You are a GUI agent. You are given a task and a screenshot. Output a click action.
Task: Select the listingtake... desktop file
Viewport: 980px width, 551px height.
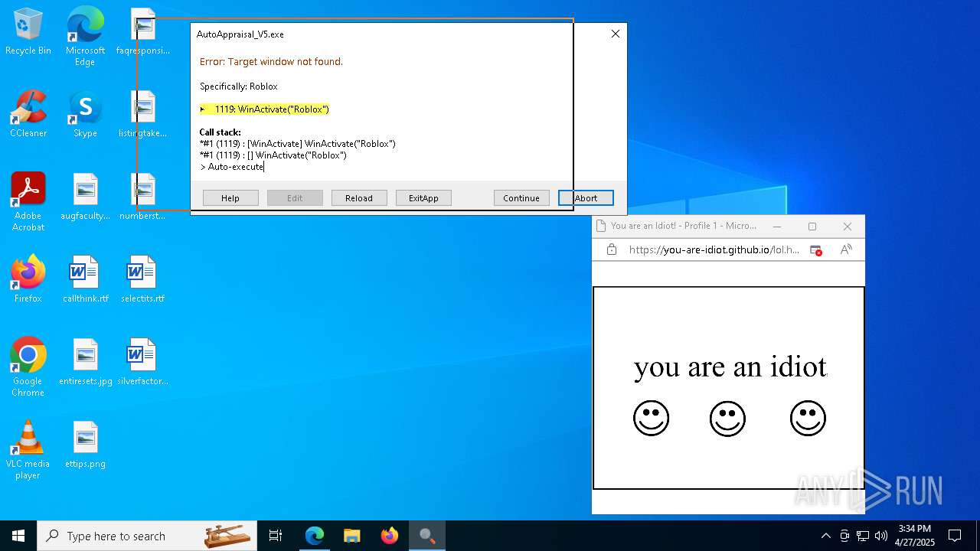tap(142, 115)
